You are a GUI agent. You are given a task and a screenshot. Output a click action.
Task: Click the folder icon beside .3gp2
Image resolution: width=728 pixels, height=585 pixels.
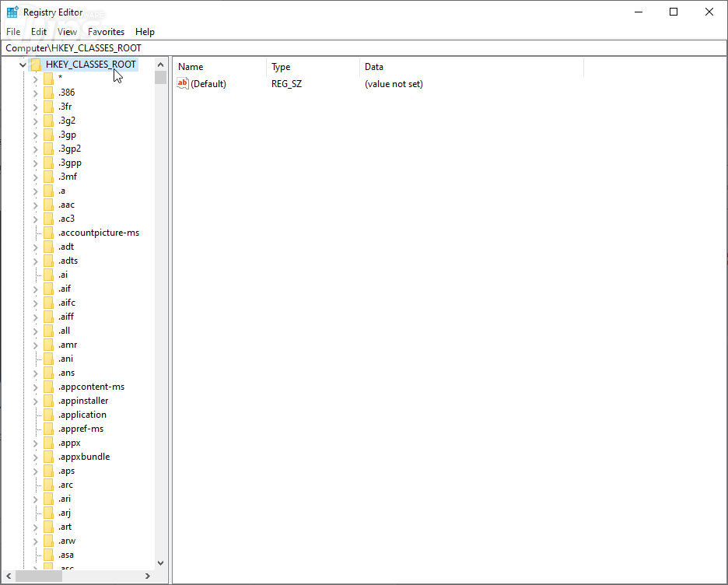point(48,149)
